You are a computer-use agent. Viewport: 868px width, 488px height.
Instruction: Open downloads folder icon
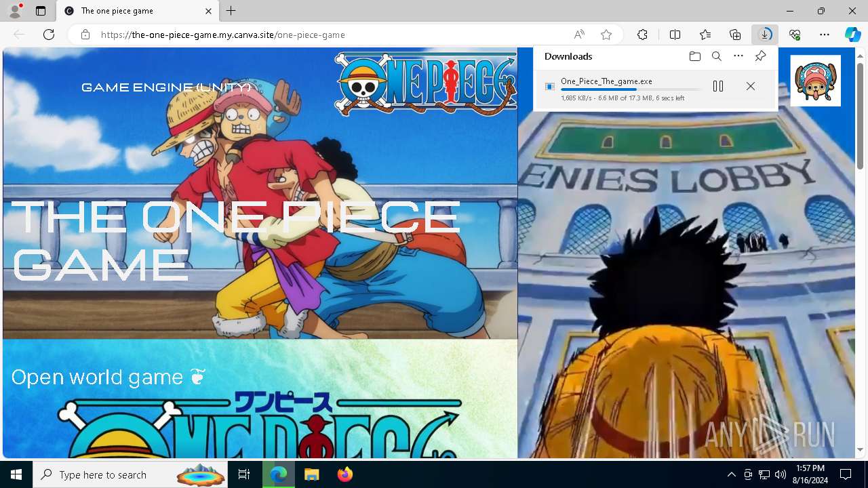(x=694, y=56)
